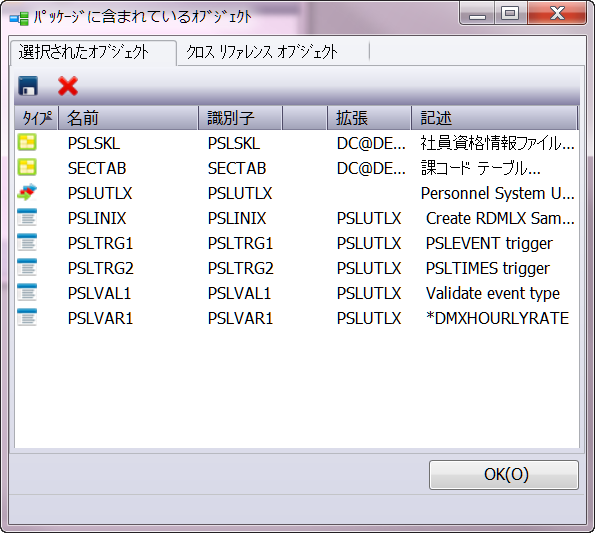Viewport: 595px width, 533px height.
Task: Select the PSLTRG2 row name
Action: point(101,268)
